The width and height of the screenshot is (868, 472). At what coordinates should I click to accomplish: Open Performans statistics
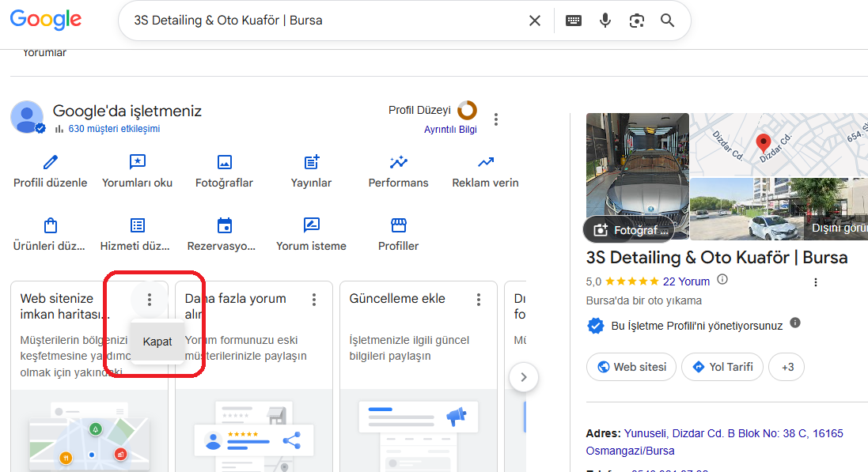pyautogui.click(x=399, y=172)
